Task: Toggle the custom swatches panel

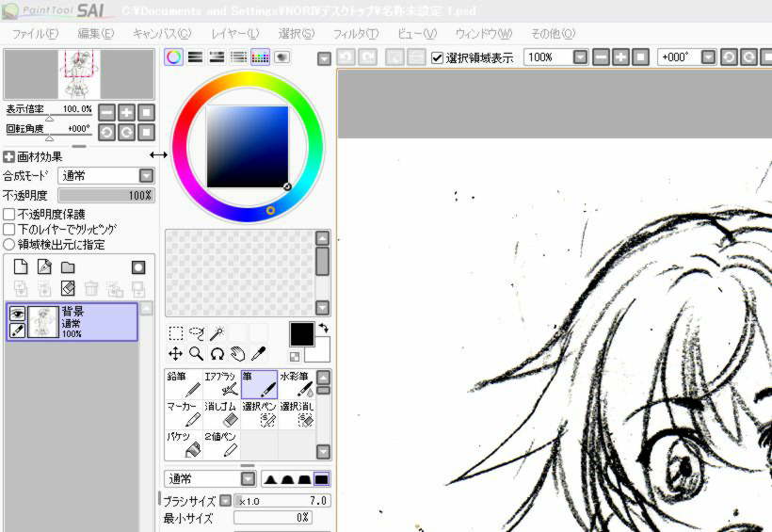Action: (x=261, y=57)
